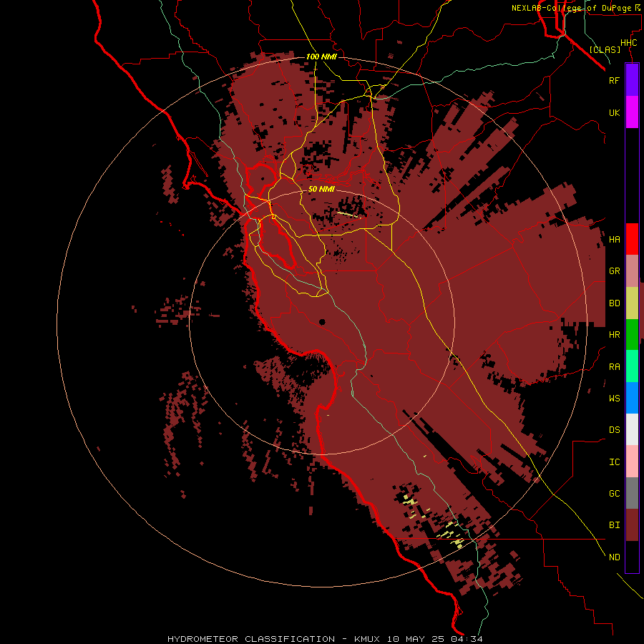Select the 'ND' legend label

tap(614, 557)
